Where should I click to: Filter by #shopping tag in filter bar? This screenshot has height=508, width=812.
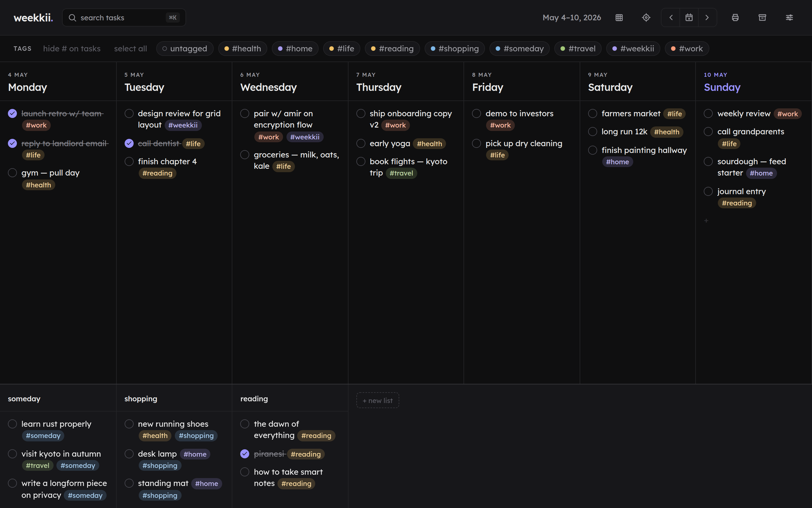click(x=455, y=49)
